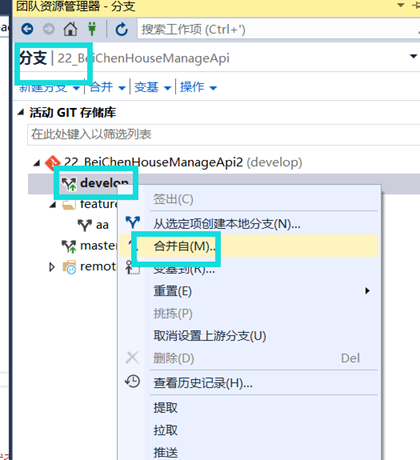Collapse the 活动 GIT 存储库 section
Viewport: 420px width, 460px height.
point(21,112)
